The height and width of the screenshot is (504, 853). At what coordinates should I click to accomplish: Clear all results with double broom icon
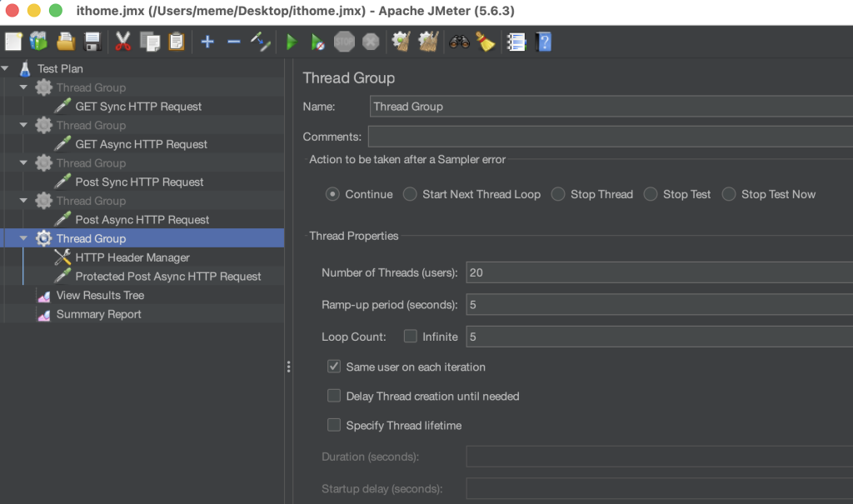point(428,42)
